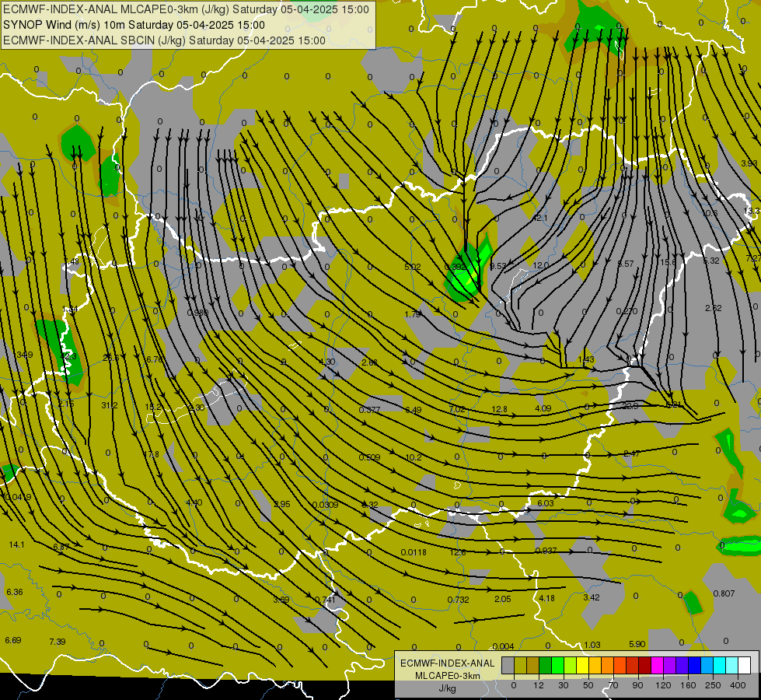Click the J/kg unit label in the legend
Image resolution: width=761 pixels, height=700 pixels.
click(447, 688)
